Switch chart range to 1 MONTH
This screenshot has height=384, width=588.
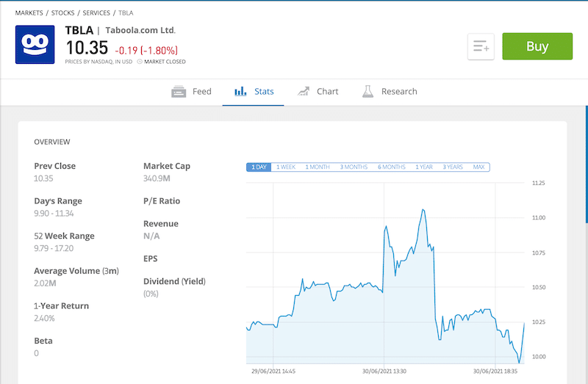318,167
